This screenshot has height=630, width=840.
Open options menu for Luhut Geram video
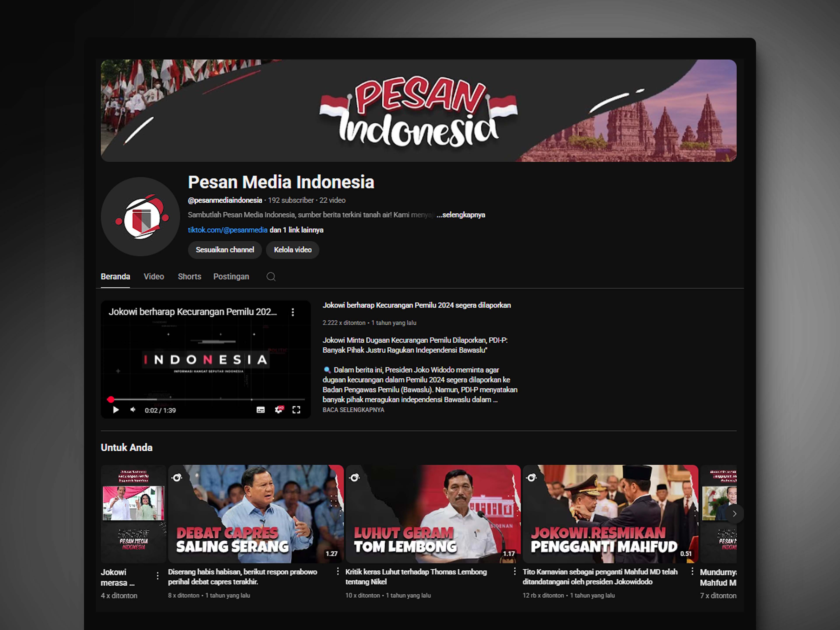[514, 571]
